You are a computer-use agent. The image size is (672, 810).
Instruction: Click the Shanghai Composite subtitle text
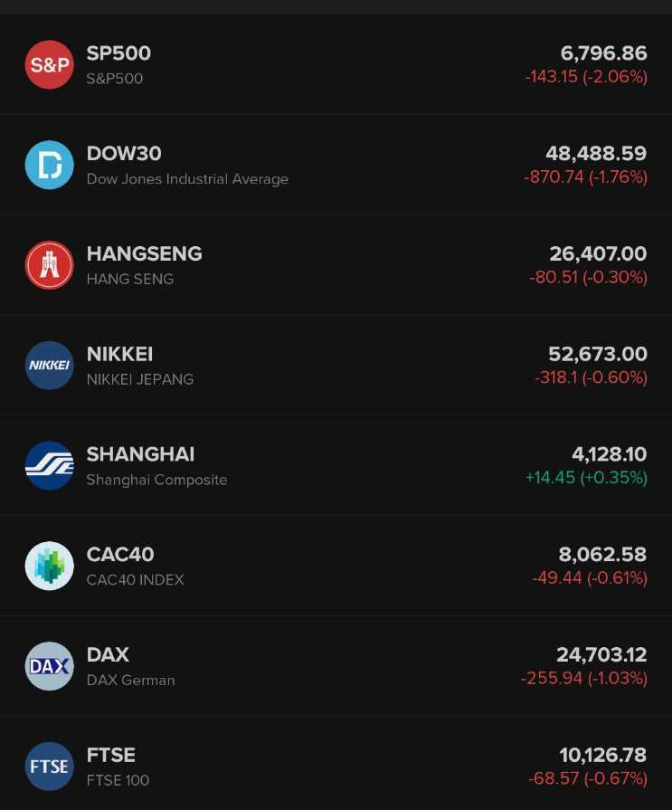(156, 480)
